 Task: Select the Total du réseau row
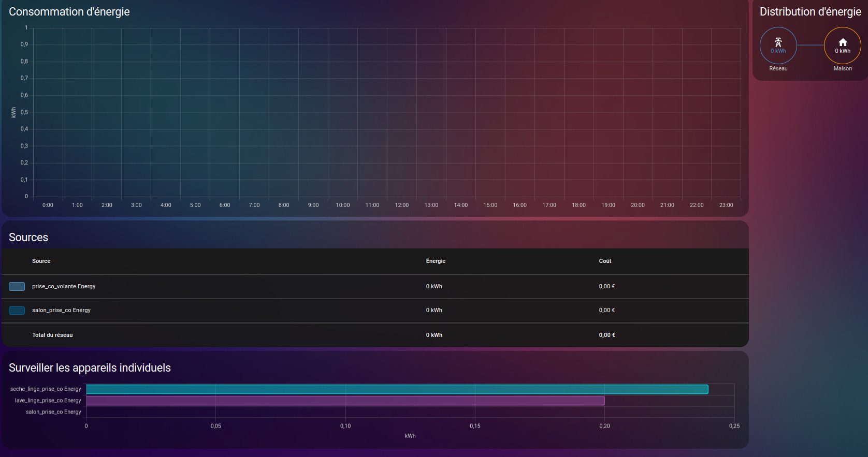(52, 335)
